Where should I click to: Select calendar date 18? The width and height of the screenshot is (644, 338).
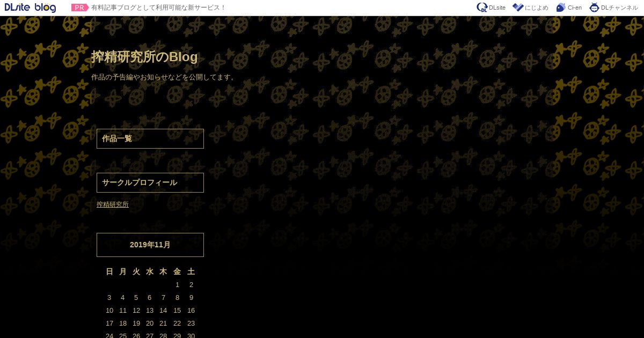pyautogui.click(x=123, y=324)
